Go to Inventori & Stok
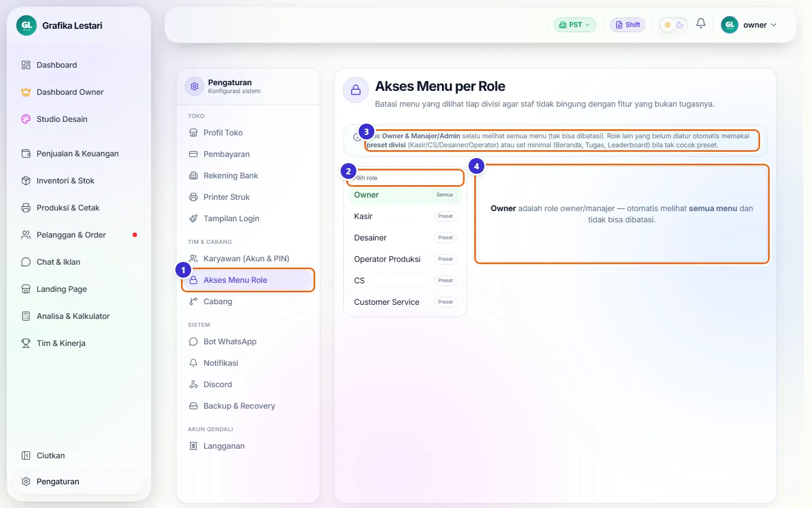The height and width of the screenshot is (508, 812). [79, 181]
